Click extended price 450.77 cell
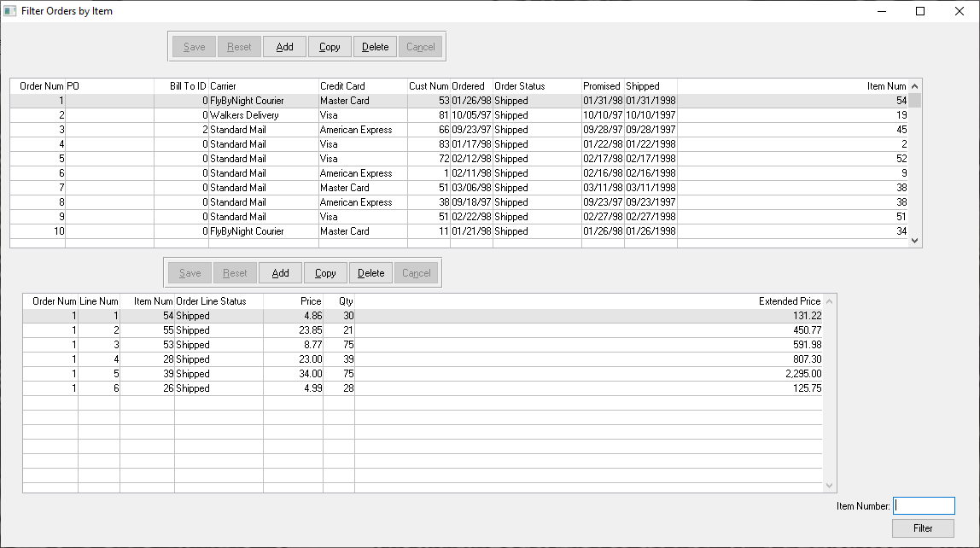The width and height of the screenshot is (980, 548). point(588,330)
